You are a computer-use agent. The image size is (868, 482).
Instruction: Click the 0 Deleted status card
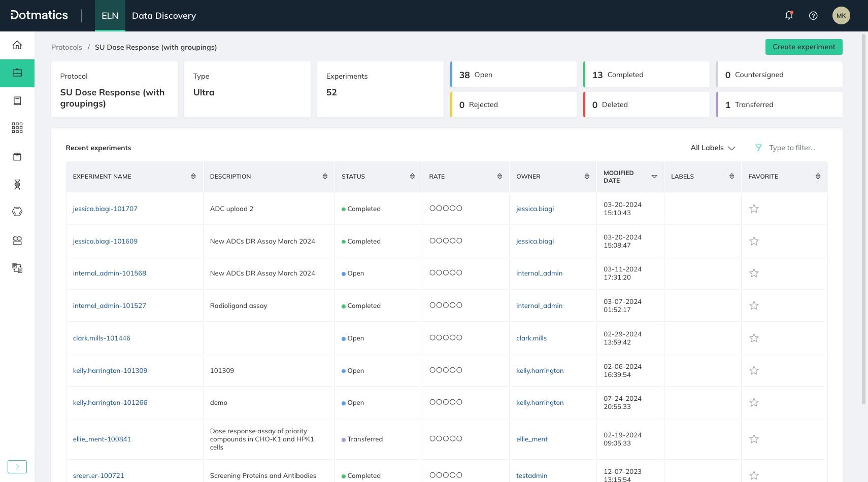coord(646,105)
